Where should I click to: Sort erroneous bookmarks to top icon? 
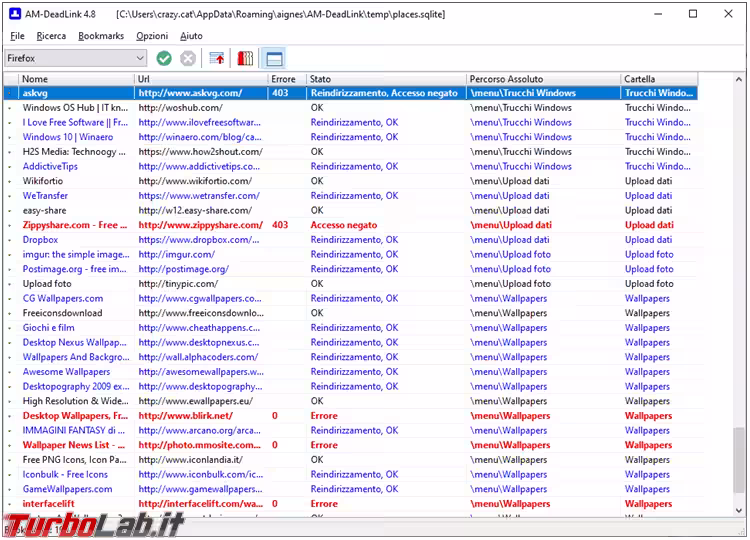(217, 58)
